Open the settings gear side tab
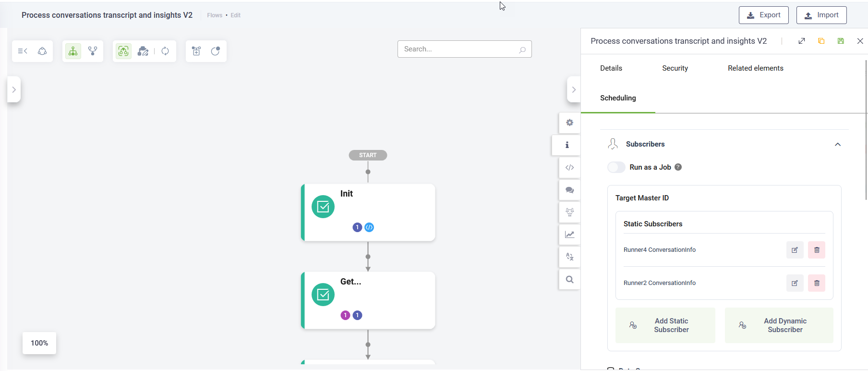868x371 pixels. coord(569,123)
